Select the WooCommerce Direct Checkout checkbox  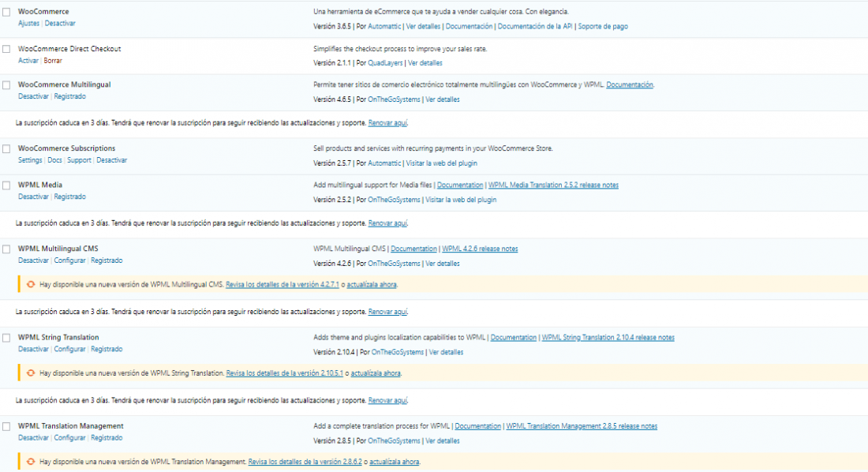(x=6, y=49)
